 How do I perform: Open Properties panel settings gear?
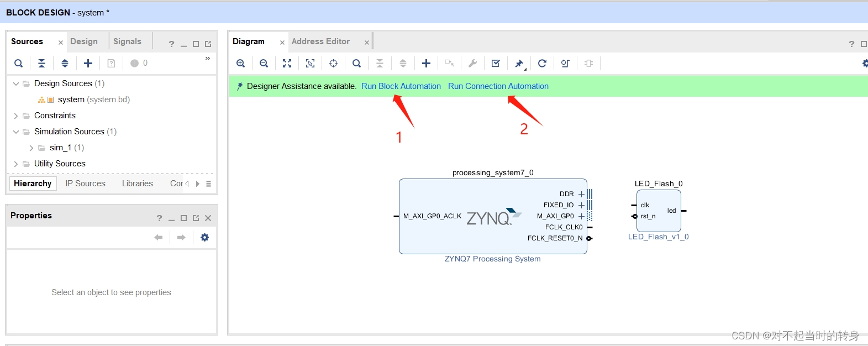tap(205, 238)
